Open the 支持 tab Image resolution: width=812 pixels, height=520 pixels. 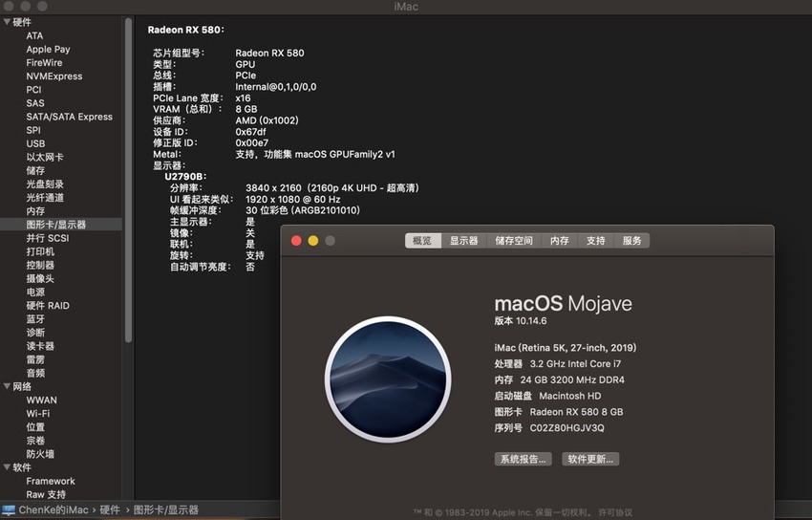[595, 240]
